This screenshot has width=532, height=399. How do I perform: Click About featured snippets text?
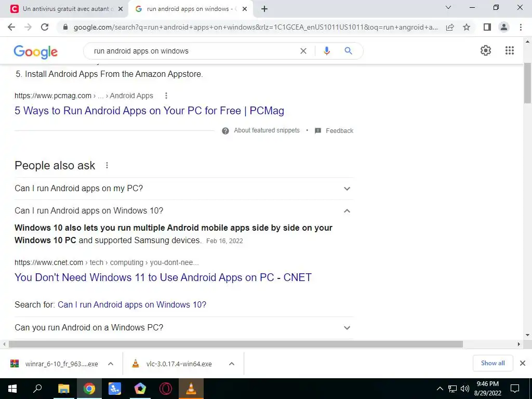point(267,130)
